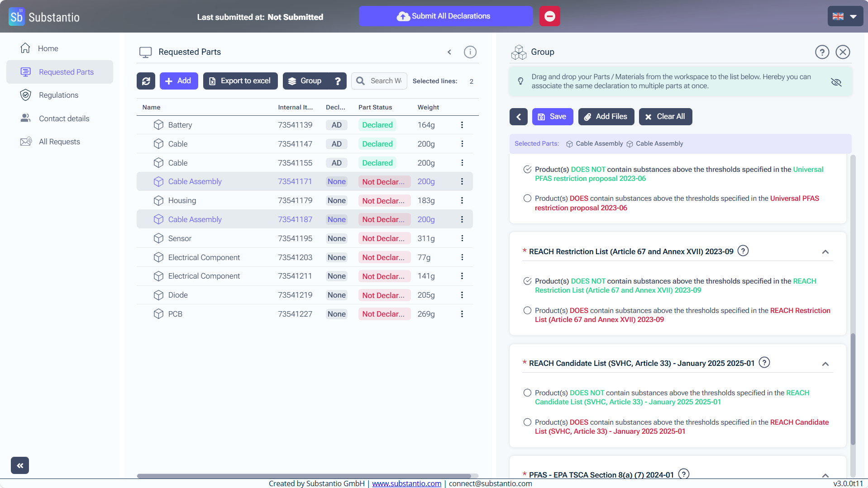The width and height of the screenshot is (868, 488).
Task: Open the Requested Parts info icon
Action: 470,52
